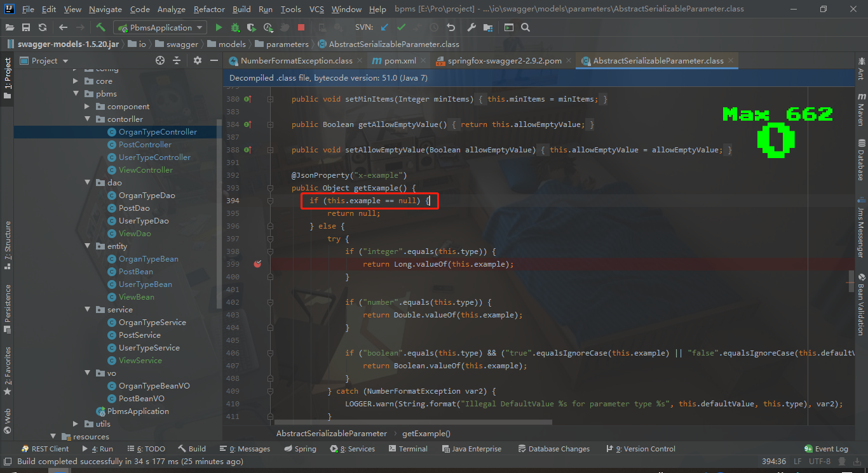Click the SVN update blue arrow icon
This screenshot has width=868, height=473.
pos(384,27)
